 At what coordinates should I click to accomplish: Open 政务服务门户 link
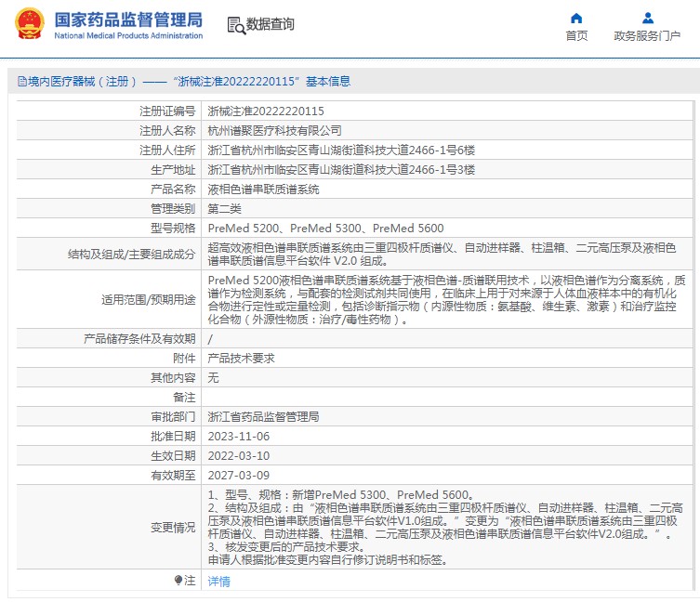[x=647, y=35]
